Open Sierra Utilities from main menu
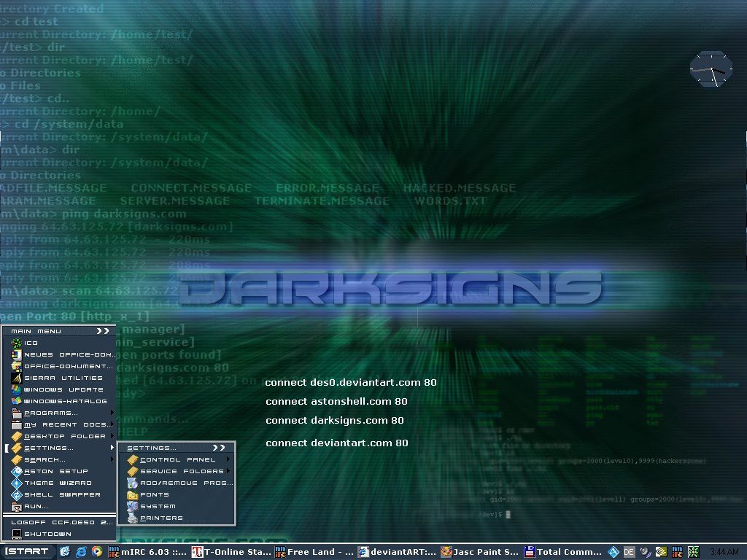The width and height of the screenshot is (747, 560). (x=59, y=378)
